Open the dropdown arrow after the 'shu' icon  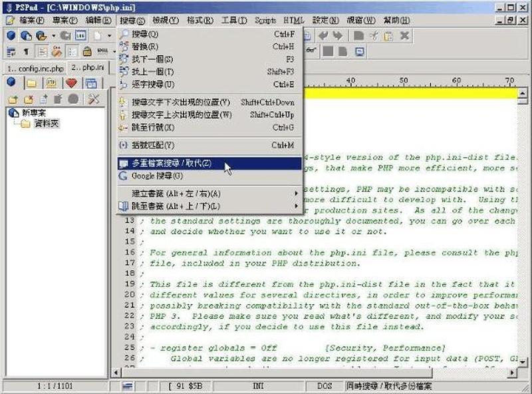coord(114,51)
